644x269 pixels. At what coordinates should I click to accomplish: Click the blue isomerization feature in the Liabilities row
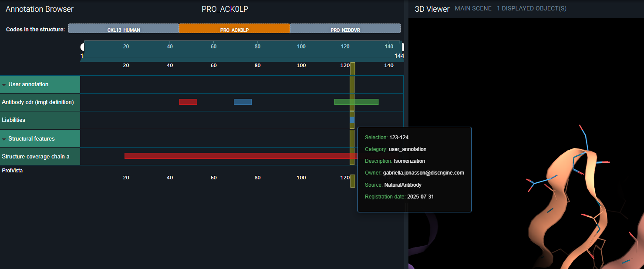(352, 120)
